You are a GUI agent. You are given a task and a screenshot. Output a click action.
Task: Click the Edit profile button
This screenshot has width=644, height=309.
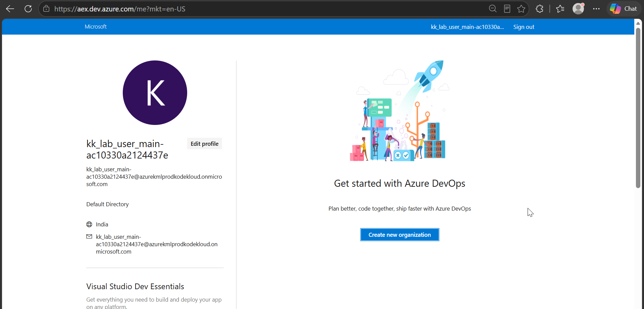point(205,144)
